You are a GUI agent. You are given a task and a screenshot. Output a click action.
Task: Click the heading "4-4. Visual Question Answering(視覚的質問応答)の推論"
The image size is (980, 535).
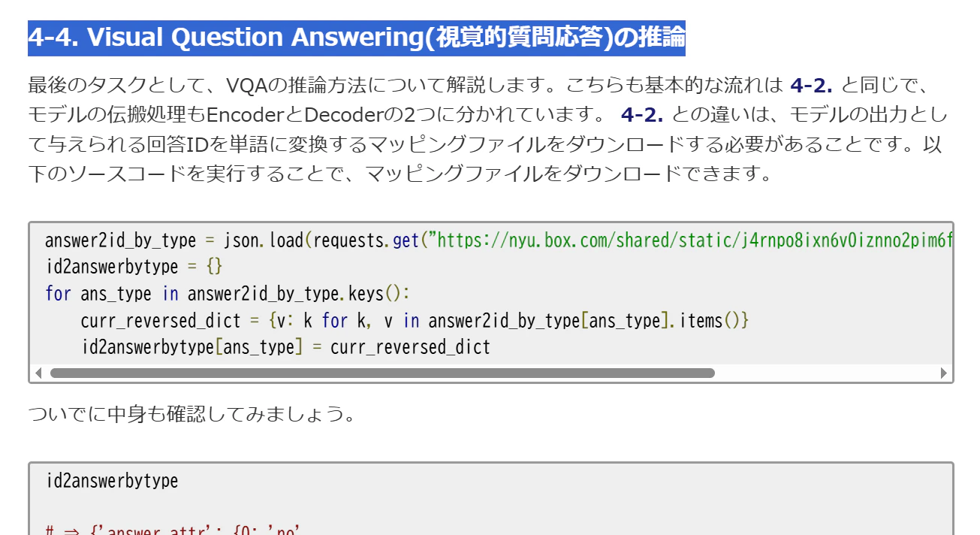click(357, 38)
